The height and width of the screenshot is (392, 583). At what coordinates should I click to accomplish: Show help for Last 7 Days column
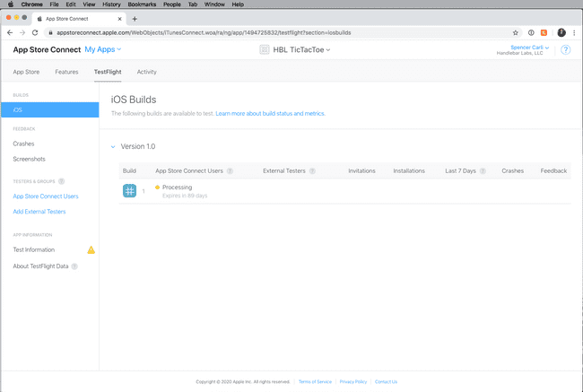(483, 171)
